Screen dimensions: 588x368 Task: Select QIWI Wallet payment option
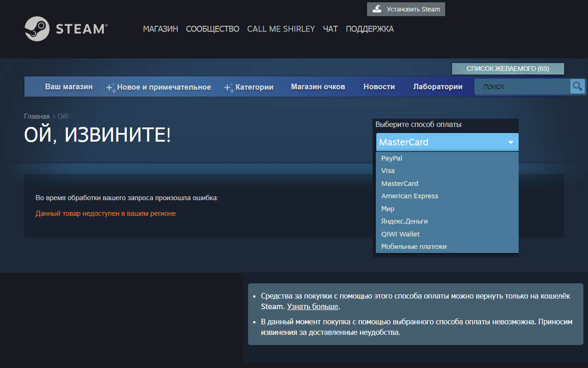[400, 234]
